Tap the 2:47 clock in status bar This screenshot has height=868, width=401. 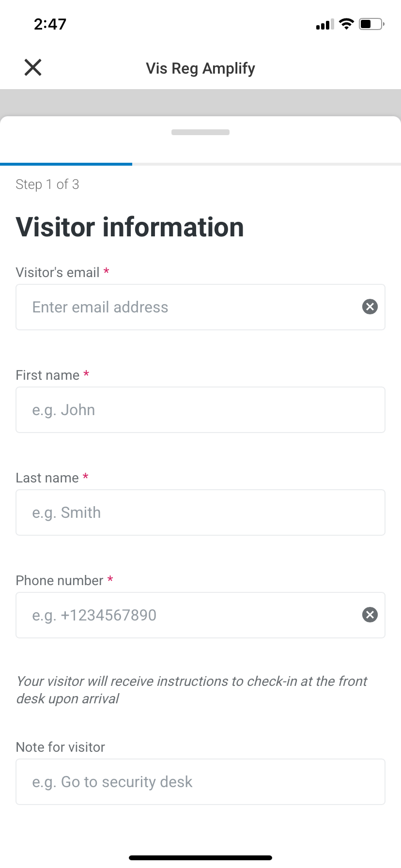(50, 24)
